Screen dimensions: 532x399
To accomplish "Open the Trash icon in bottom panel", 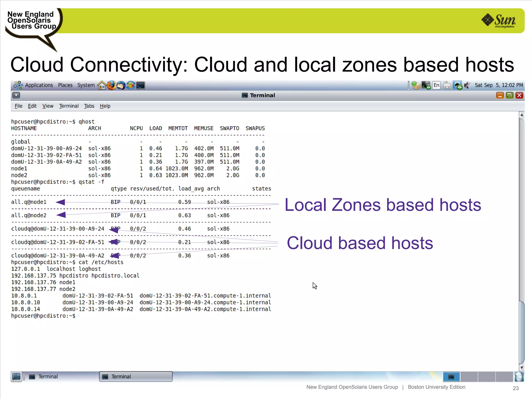I will [519, 377].
